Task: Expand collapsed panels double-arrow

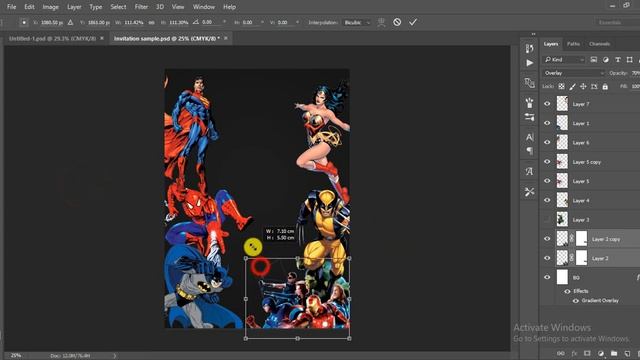Action: click(533, 34)
